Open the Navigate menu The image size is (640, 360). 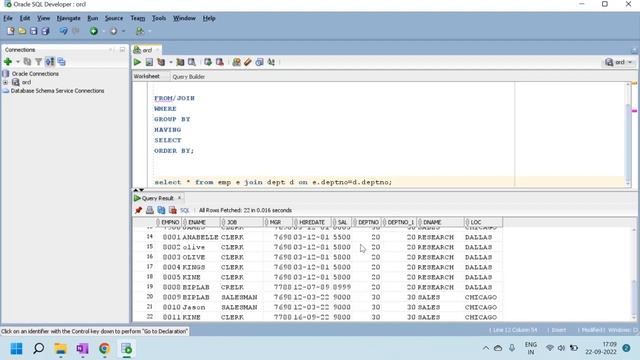[x=68, y=18]
